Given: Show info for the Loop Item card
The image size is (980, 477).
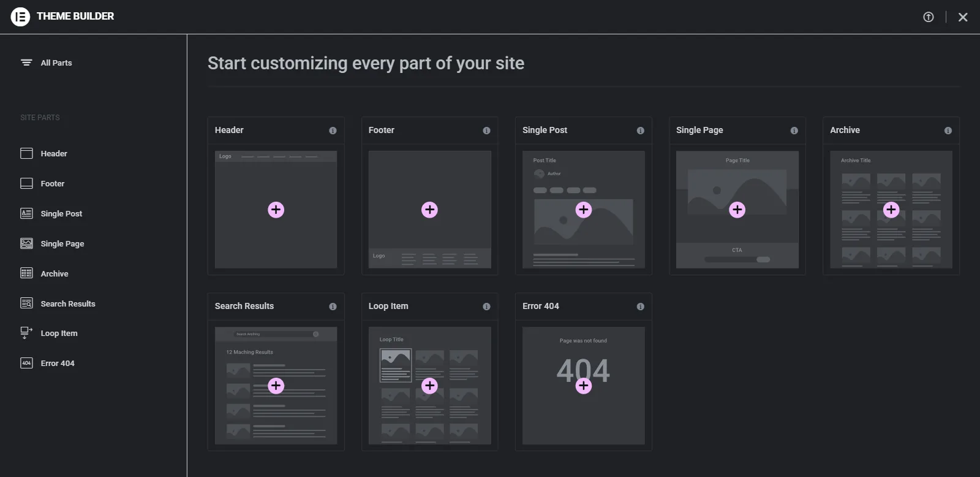Looking at the screenshot, I should pos(486,307).
